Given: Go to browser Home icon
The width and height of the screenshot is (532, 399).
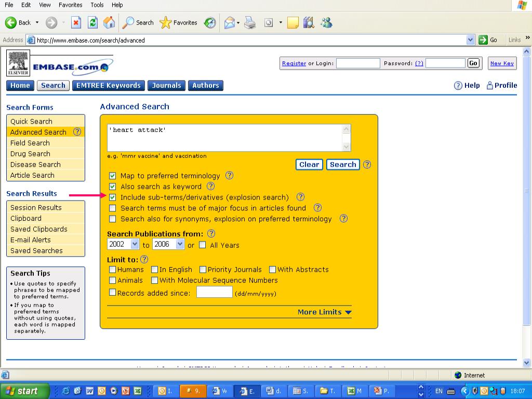Looking at the screenshot, I should coord(109,23).
